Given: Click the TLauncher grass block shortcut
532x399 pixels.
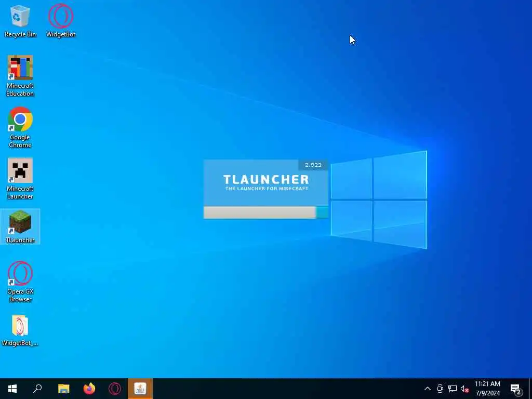Looking at the screenshot, I should (x=20, y=227).
